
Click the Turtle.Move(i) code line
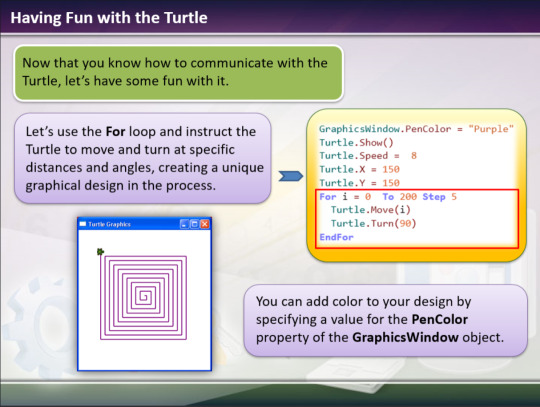tap(371, 210)
